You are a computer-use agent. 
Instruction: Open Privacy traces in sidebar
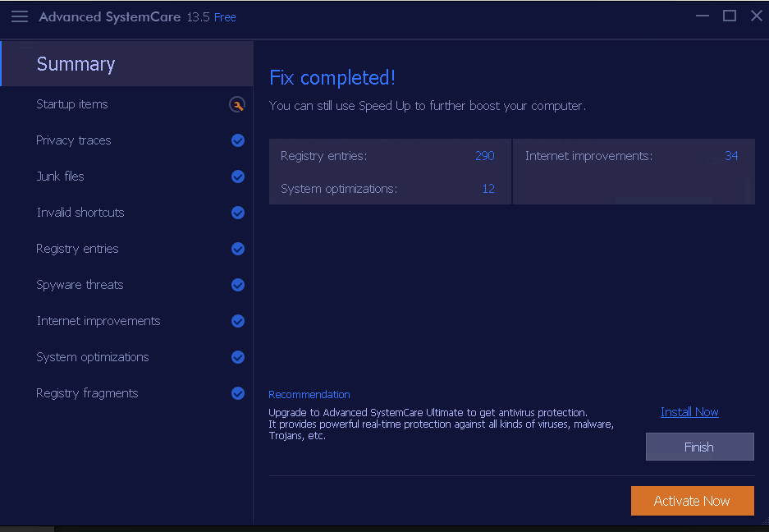(74, 140)
